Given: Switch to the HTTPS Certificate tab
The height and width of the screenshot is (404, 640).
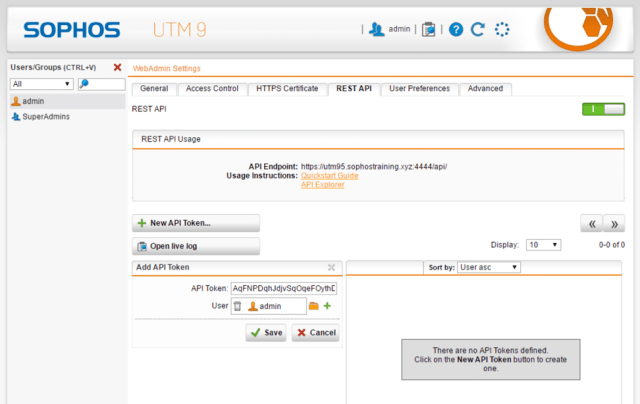Looking at the screenshot, I should (287, 89).
